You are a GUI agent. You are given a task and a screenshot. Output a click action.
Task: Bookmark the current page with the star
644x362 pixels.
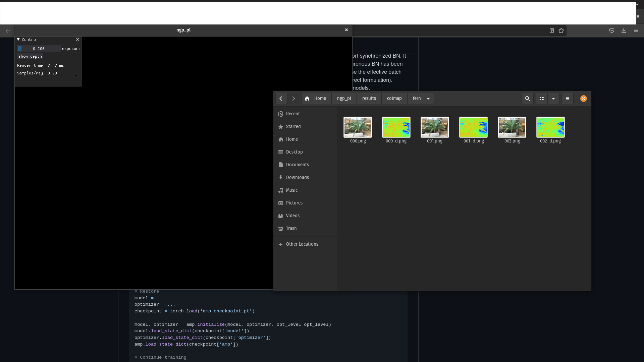[561, 31]
